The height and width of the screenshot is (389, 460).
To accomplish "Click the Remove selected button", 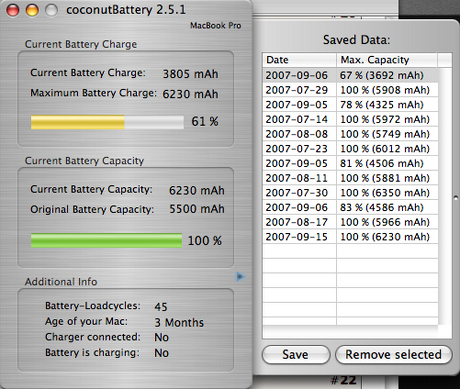I will (394, 355).
